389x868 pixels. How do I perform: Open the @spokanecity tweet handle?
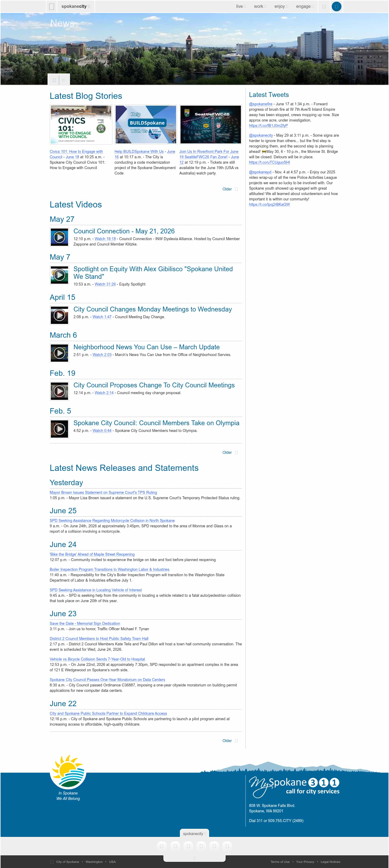261,135
